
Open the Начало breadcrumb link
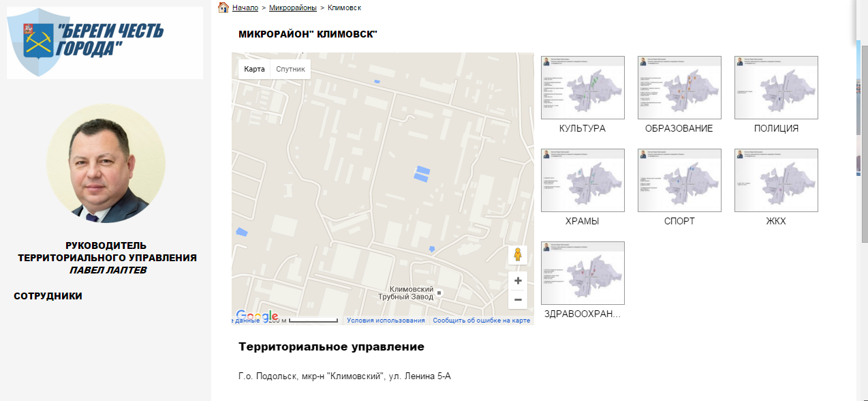[245, 8]
